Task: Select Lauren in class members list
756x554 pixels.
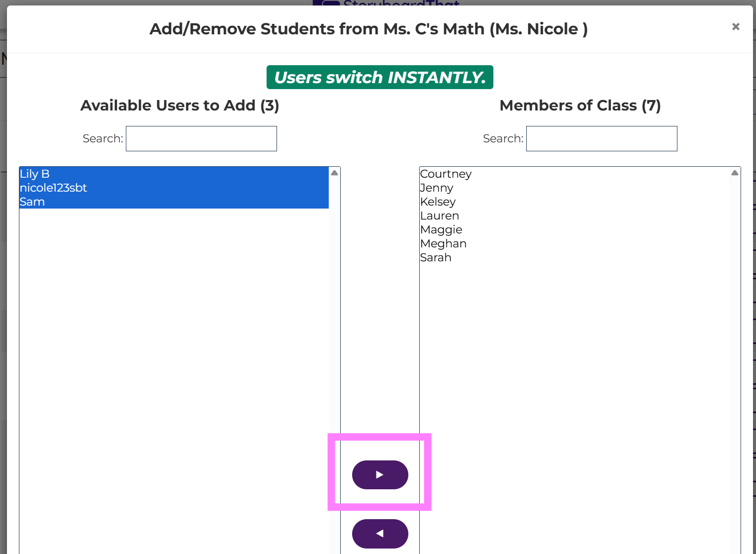Action: coord(440,216)
